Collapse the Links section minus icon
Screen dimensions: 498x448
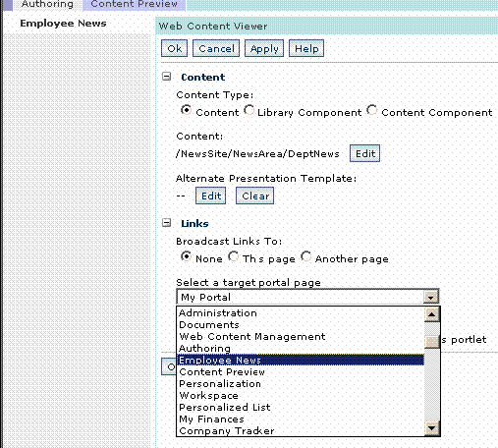pos(167,223)
